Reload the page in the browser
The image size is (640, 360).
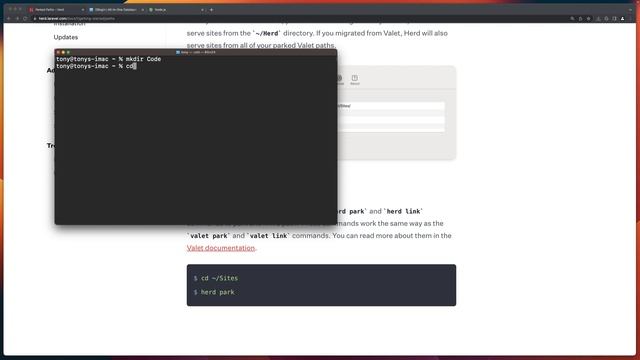25,19
